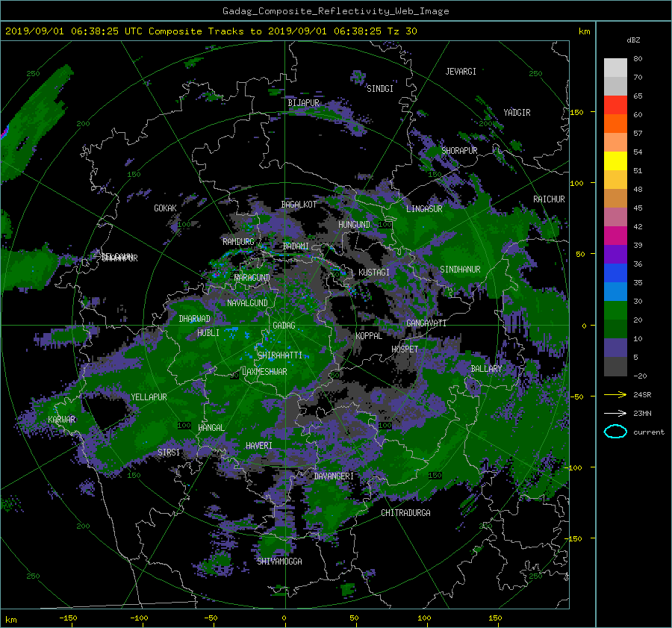Click the Gadag_Composite_Reflectivity_Web_Image title
672x628 pixels.
335,11
